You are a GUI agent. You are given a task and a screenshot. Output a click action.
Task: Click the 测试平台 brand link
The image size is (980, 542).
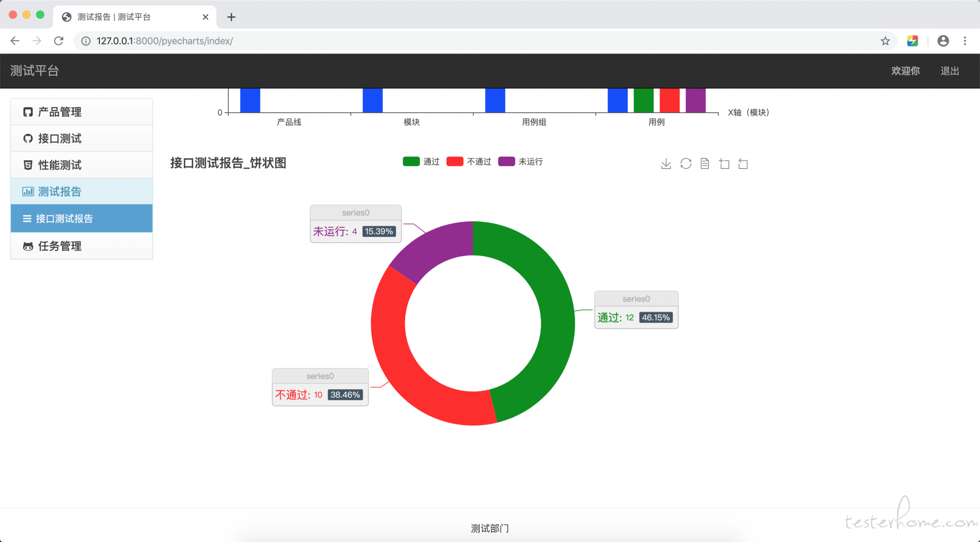[x=35, y=70]
